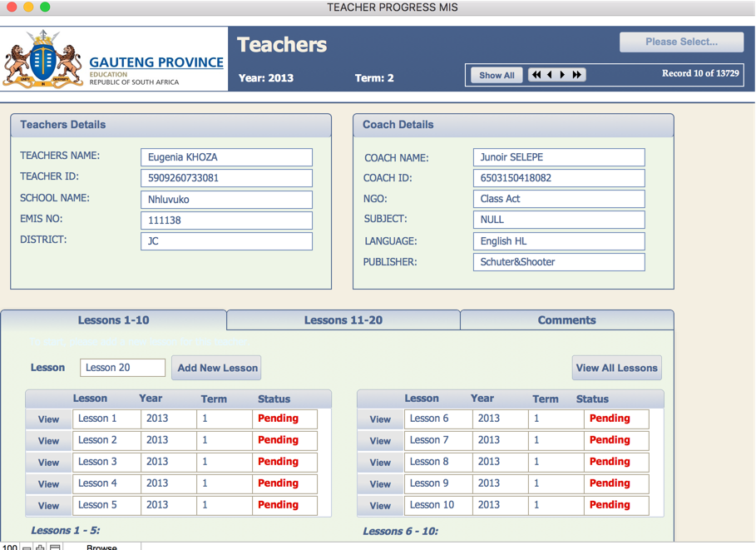This screenshot has height=550, width=756.
Task: Click the Add New Lesson button
Action: [x=217, y=368]
